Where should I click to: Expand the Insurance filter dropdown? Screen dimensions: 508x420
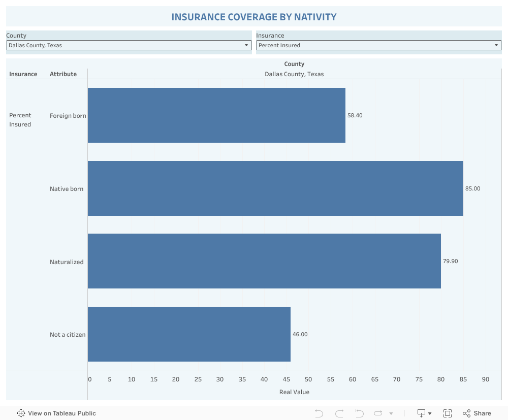(x=378, y=45)
